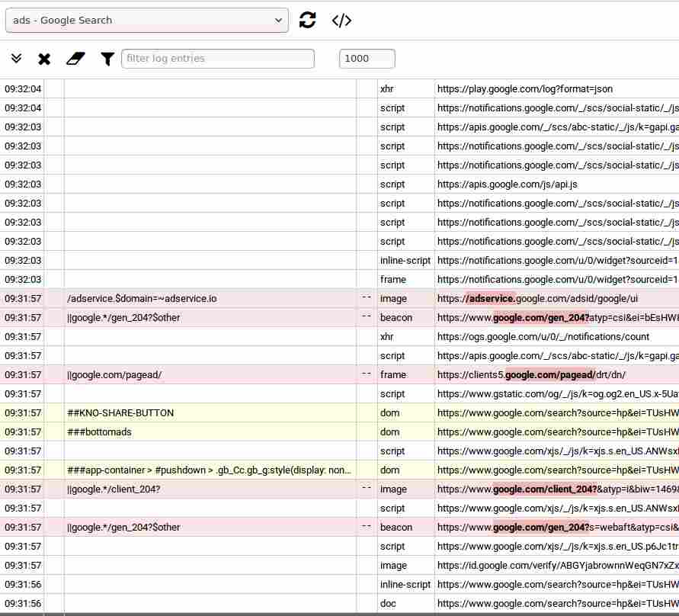
Task: Select the clients5.google.com/pagead/drt/dn/ URL
Action: point(531,375)
